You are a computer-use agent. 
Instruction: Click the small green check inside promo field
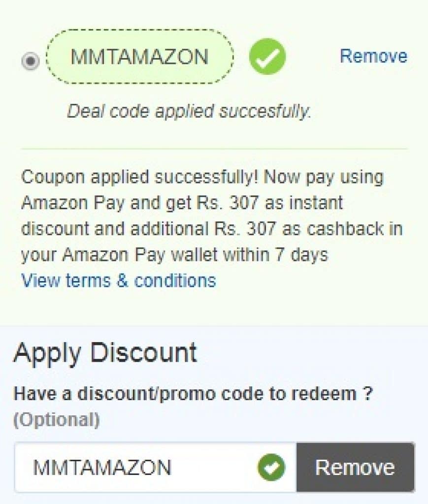coord(271,467)
